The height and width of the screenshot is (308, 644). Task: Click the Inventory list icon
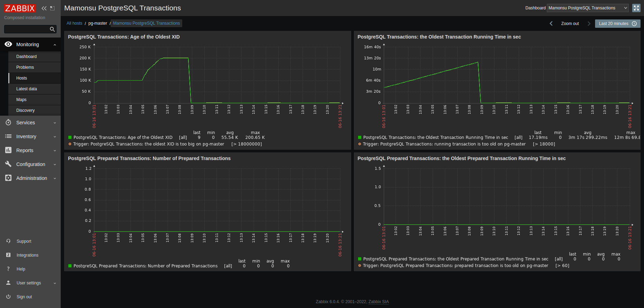8,136
